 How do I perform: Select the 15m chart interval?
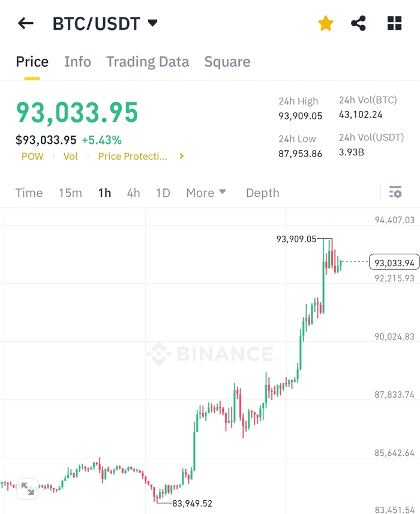point(70,193)
